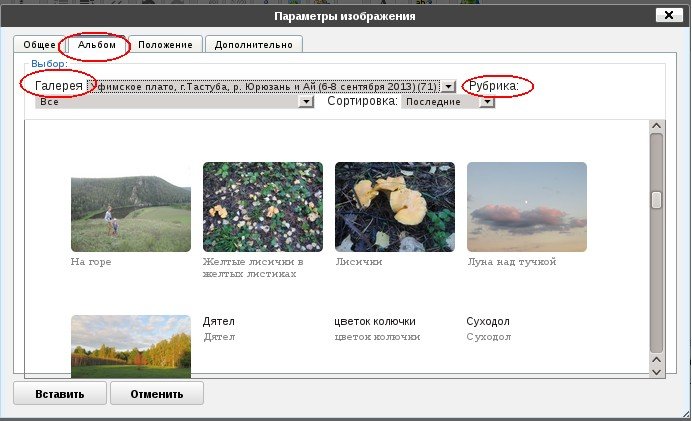This screenshot has height=421, width=692.
Task: Open the Положение tab
Action: coord(166,45)
